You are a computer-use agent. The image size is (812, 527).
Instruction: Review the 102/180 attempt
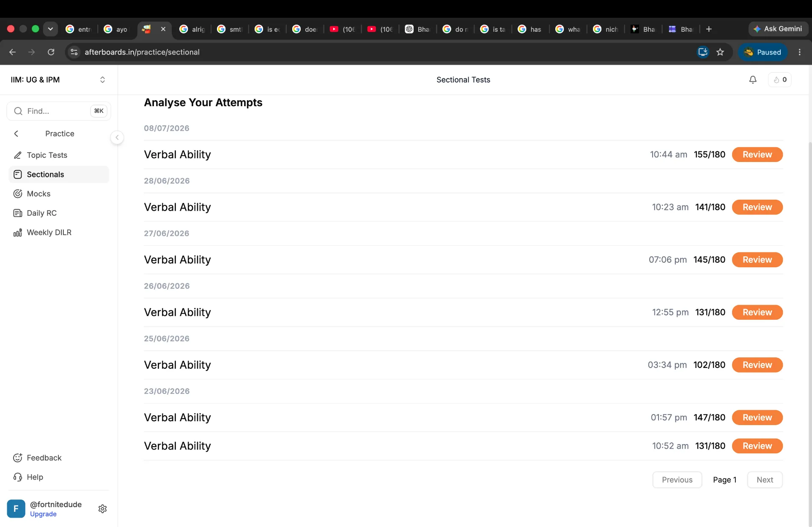(x=757, y=365)
